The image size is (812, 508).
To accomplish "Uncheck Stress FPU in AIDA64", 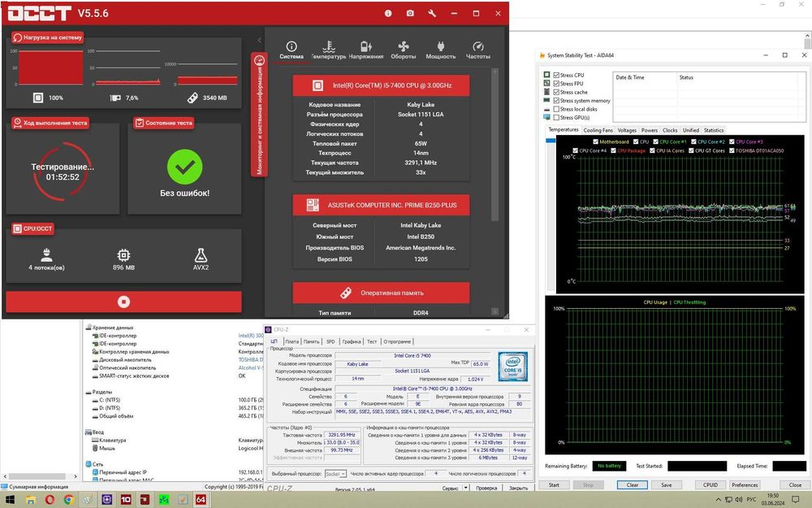I will [556, 84].
